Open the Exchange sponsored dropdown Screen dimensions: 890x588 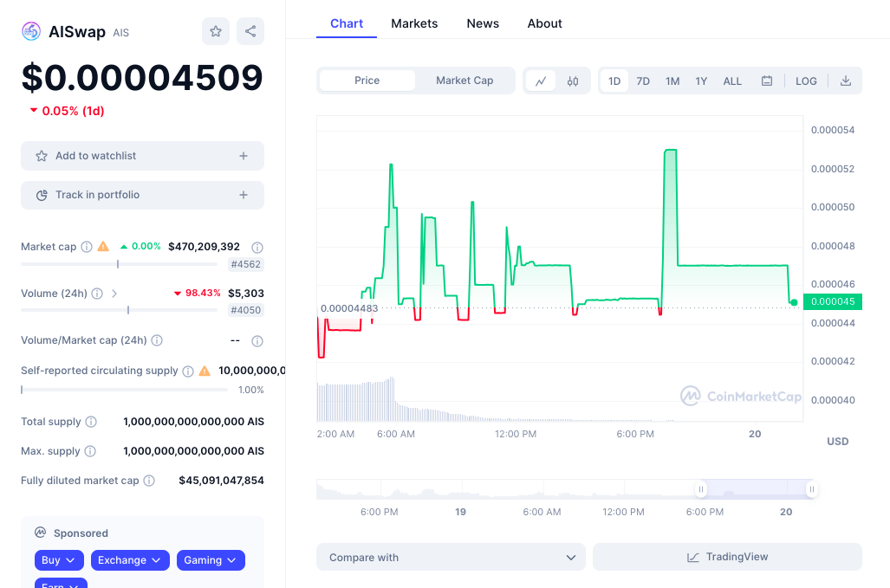point(130,560)
